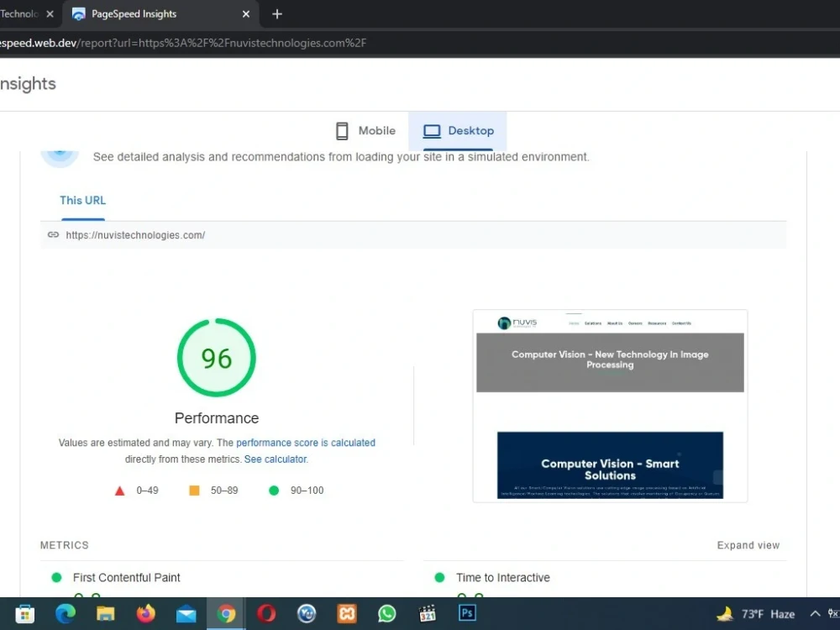840x630 pixels.
Task: Open a new browser tab
Action: (277, 14)
